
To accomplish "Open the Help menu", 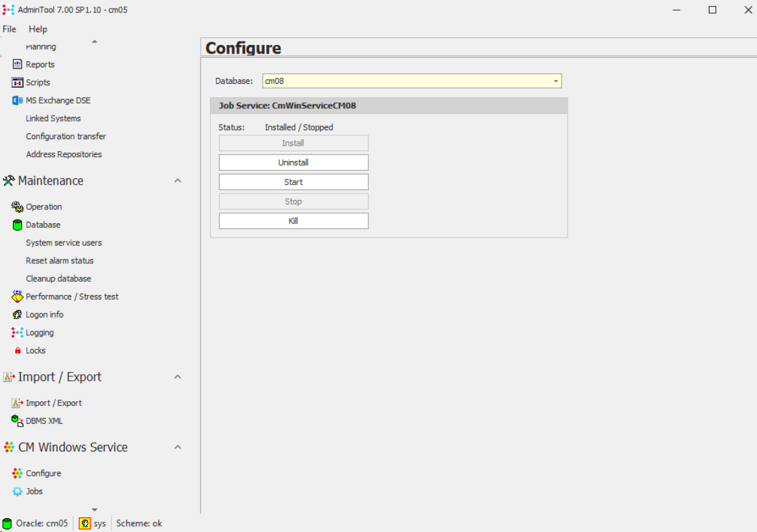I will point(38,29).
